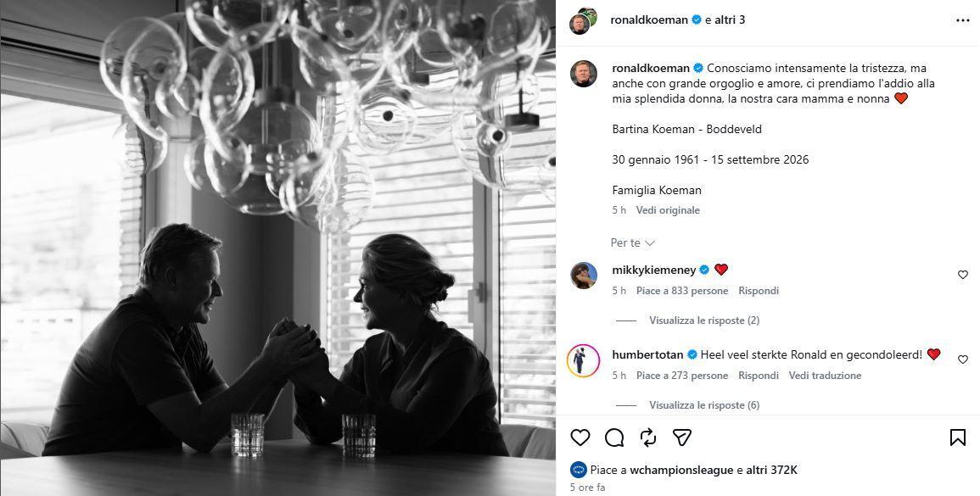Image resolution: width=980 pixels, height=496 pixels.
Task: Open humbertotan's story ring avatar
Action: [x=584, y=360]
